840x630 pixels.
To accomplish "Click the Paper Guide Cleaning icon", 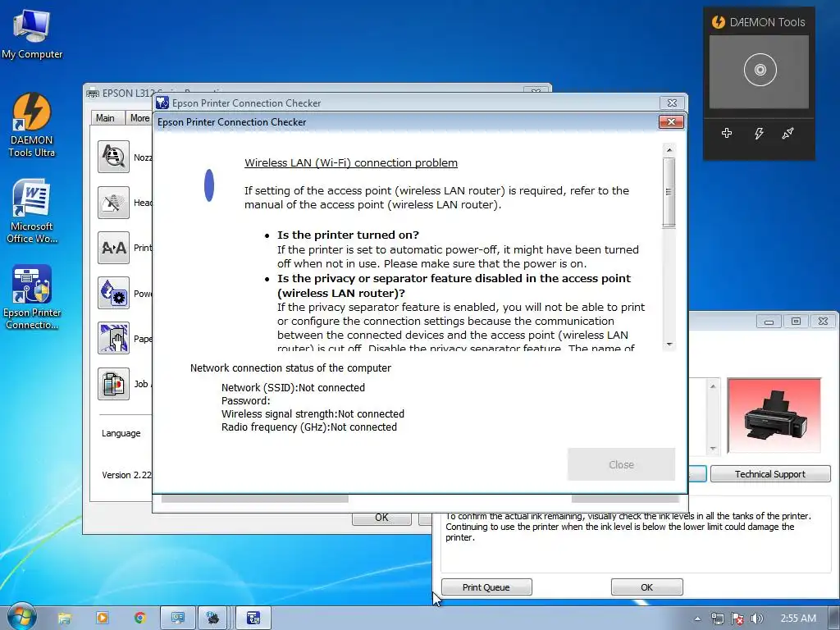I will click(x=113, y=338).
